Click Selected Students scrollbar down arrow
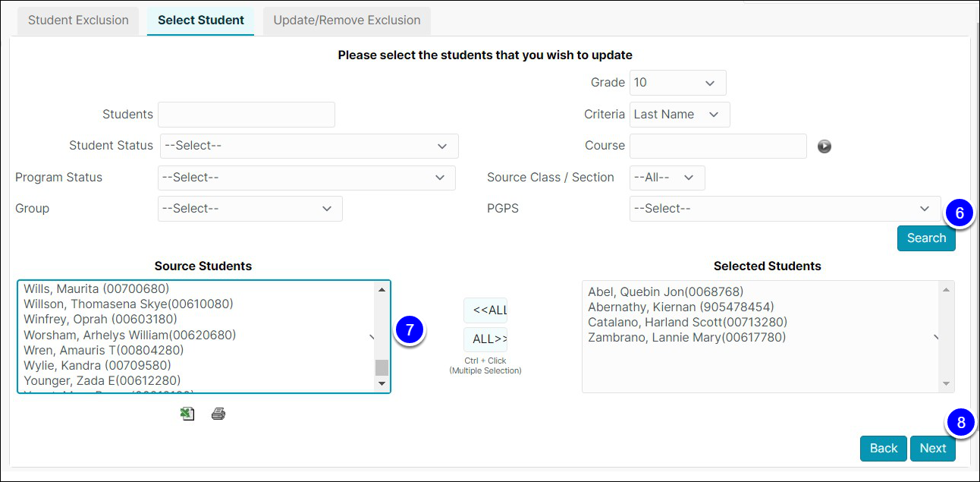 click(946, 384)
